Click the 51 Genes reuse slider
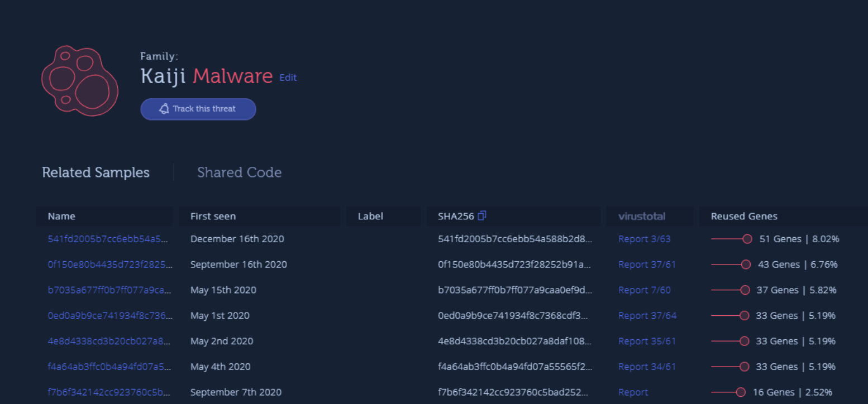The image size is (868, 404). 732,239
